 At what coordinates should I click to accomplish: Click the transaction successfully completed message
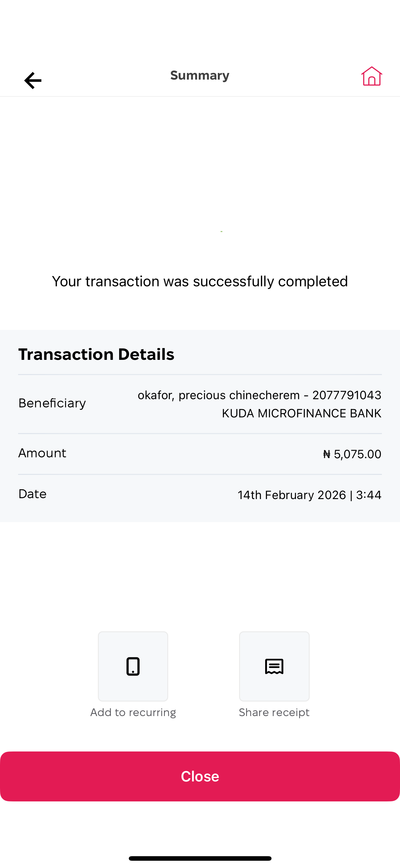coord(200,281)
